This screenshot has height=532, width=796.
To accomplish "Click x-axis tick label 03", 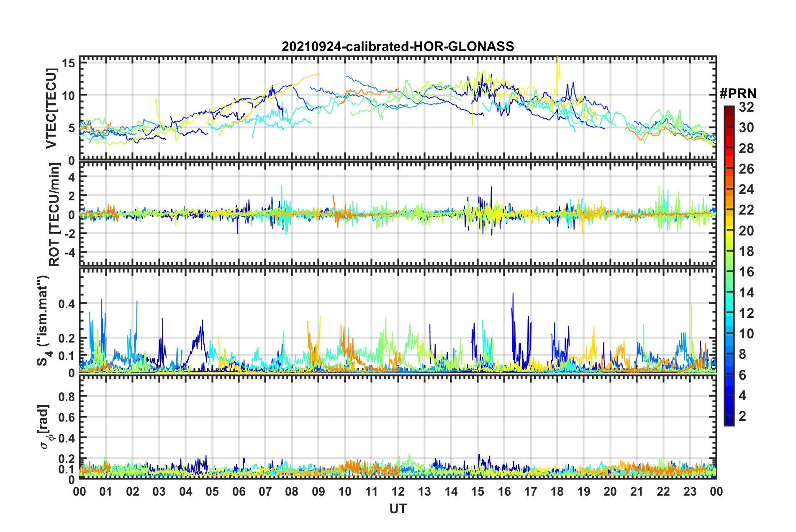I will (159, 491).
